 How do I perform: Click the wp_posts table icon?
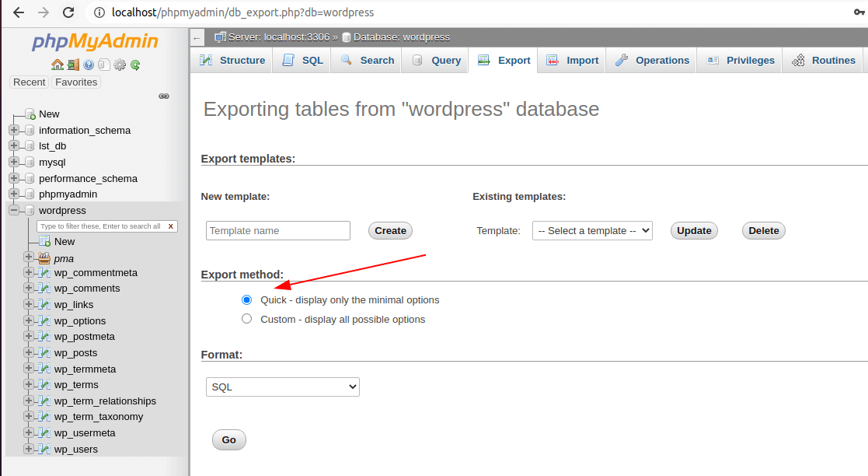[x=44, y=353]
